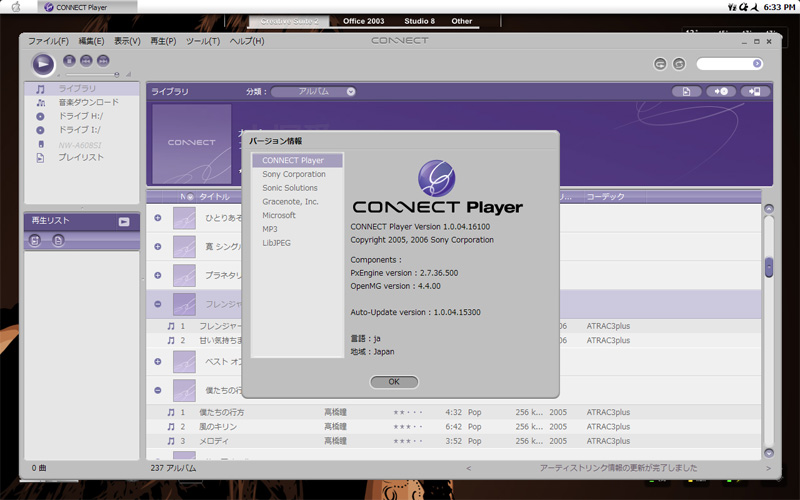Open the ツール(T) menu
This screenshot has height=500, width=800.
[x=203, y=41]
